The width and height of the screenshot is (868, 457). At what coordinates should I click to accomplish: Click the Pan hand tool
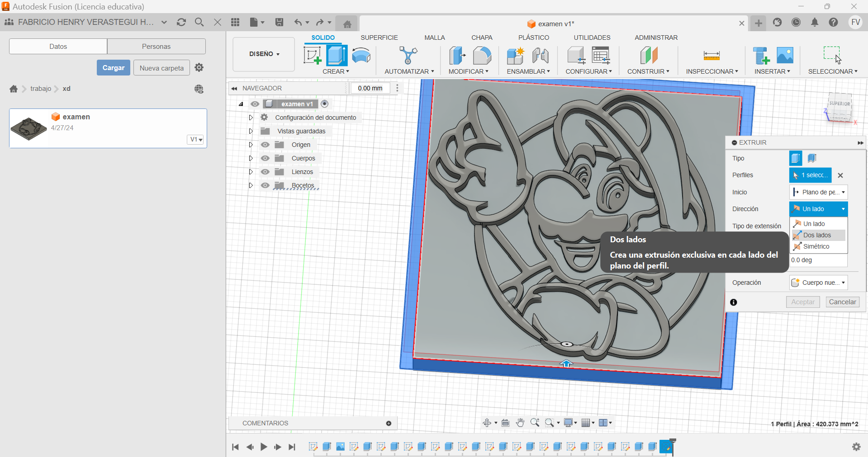pos(520,423)
